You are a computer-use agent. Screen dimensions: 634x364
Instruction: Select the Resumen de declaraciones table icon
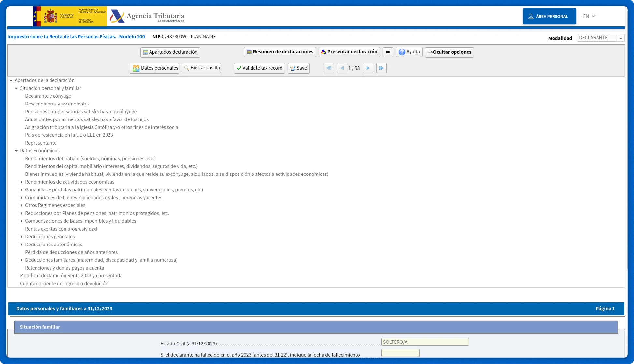[249, 51]
